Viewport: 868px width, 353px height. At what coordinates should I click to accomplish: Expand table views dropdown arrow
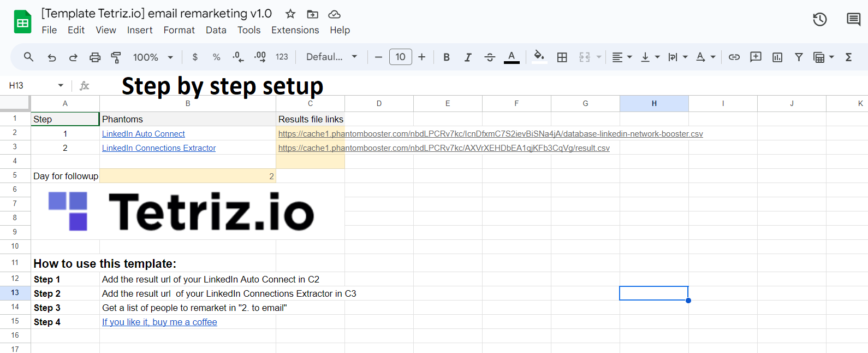coord(831,57)
